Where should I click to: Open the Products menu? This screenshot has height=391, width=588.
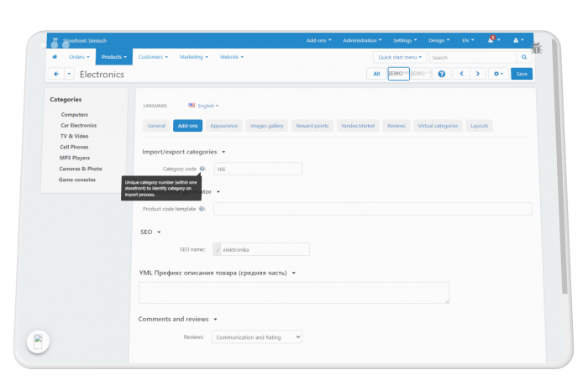114,57
